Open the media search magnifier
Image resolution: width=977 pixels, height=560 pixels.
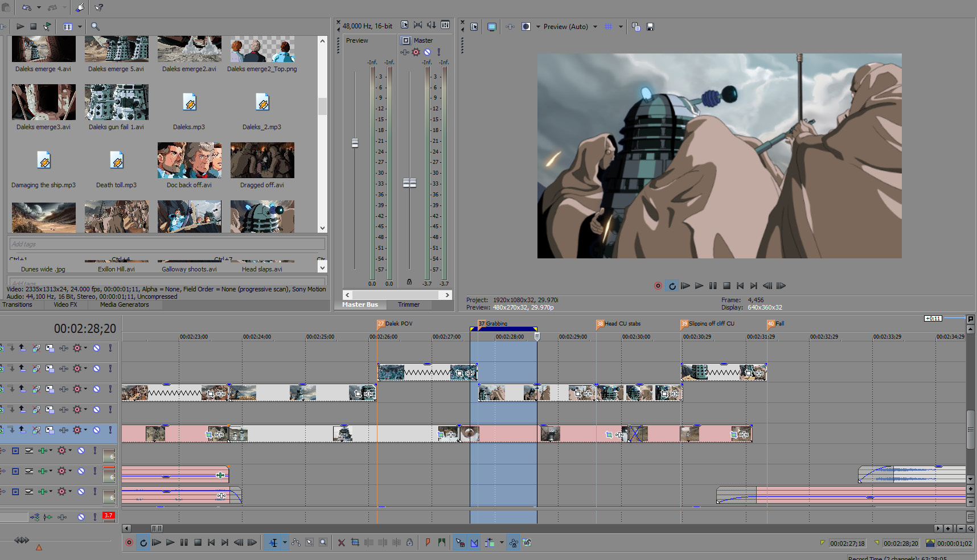(x=95, y=26)
